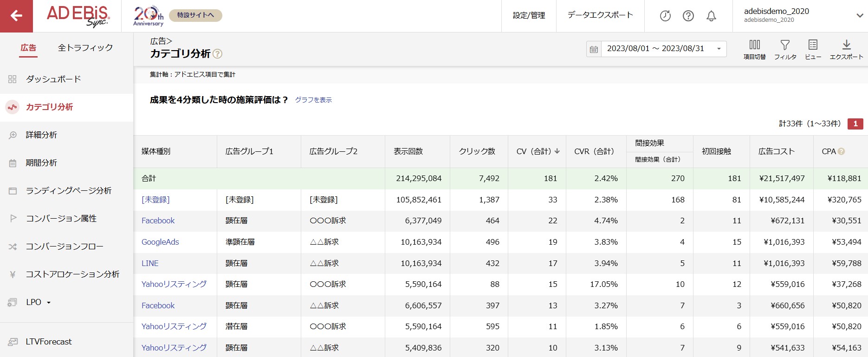Viewport: 868px width, 357px height.
Task: Click the CPA column help icon
Action: [841, 151]
